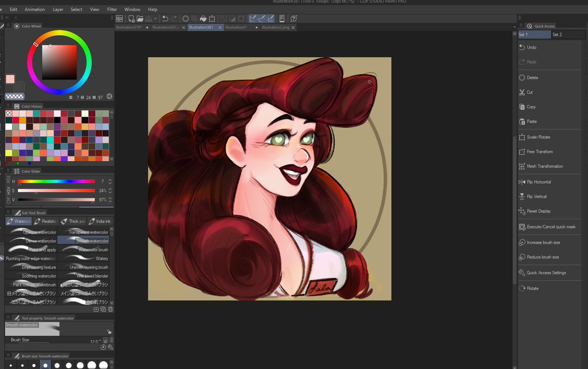The height and width of the screenshot is (369, 588).
Task: Open the Brush Size dynamics dropdown button
Action: tap(105, 340)
